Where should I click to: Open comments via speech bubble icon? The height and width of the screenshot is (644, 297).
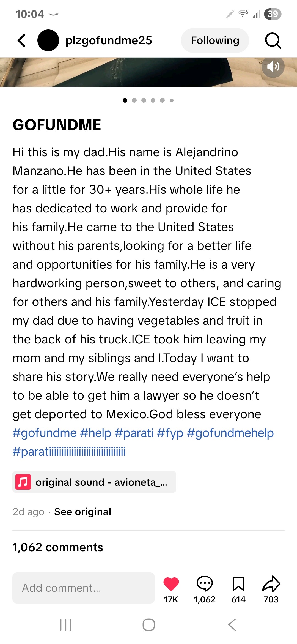[x=205, y=583]
